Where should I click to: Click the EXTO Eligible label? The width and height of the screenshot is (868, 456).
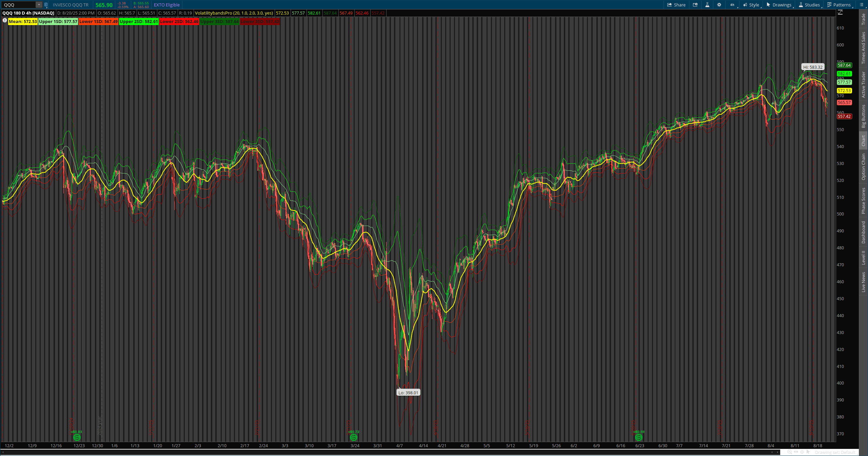[x=166, y=5]
